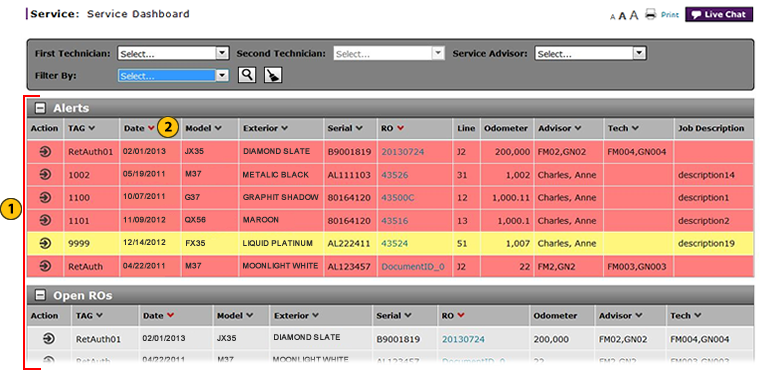Screen dimensions: 760x370
Task: Click METALIC BLACK exterior cell
Action: (276, 175)
